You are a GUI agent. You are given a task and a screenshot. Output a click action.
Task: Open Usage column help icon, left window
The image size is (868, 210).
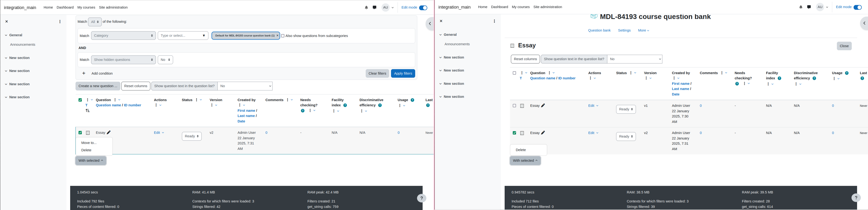coord(412,100)
